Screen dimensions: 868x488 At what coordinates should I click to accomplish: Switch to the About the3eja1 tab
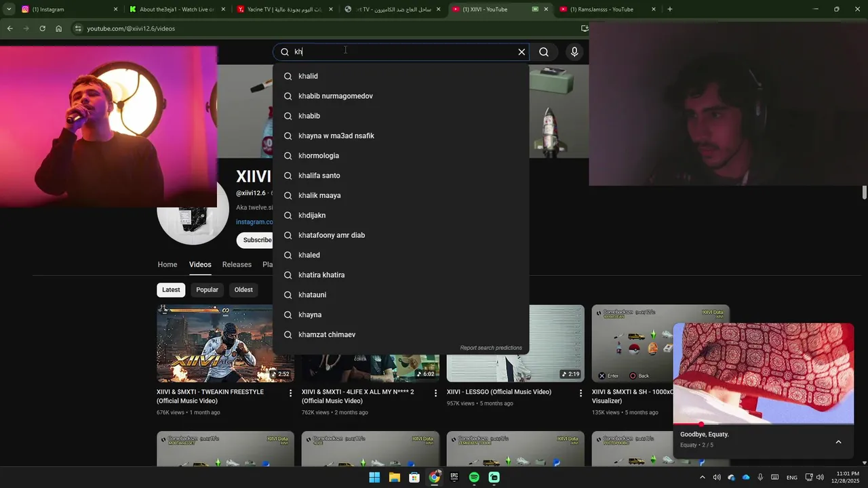(176, 9)
